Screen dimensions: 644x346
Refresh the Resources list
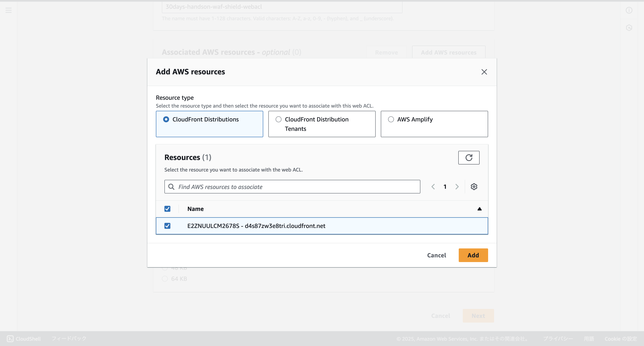tap(469, 158)
